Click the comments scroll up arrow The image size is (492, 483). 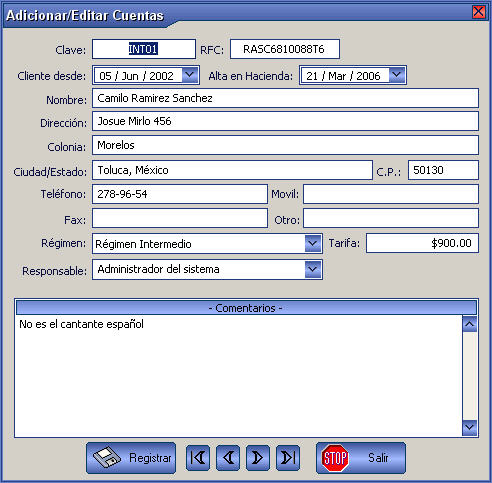[x=470, y=324]
